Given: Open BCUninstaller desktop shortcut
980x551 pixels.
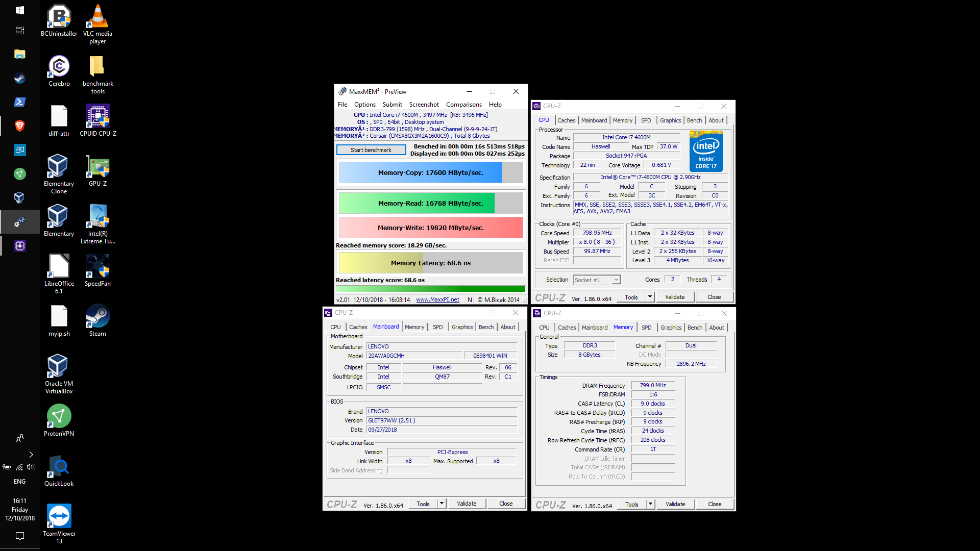Looking at the screenshot, I should pyautogui.click(x=59, y=20).
